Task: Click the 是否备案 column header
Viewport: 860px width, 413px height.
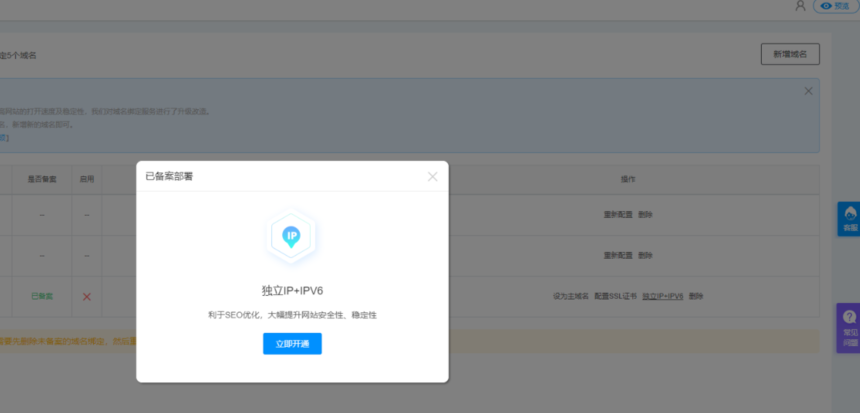Action: (x=42, y=179)
